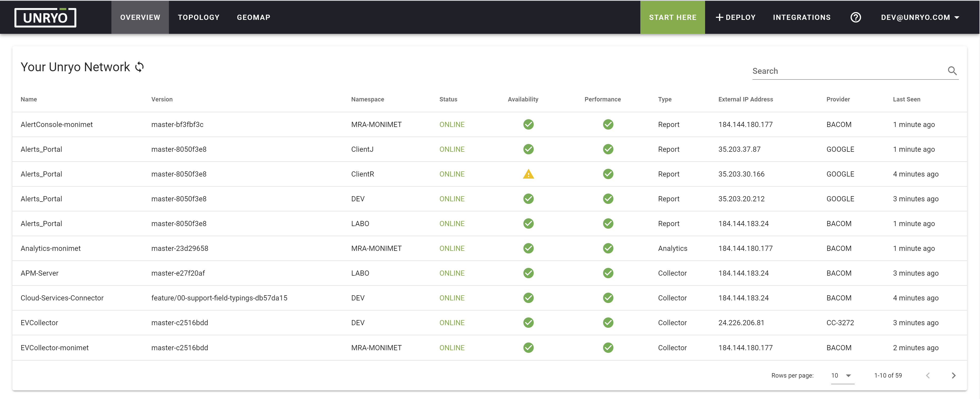This screenshot has width=980, height=399.
Task: Click ONLINE status for APM-Server
Action: pyautogui.click(x=452, y=273)
